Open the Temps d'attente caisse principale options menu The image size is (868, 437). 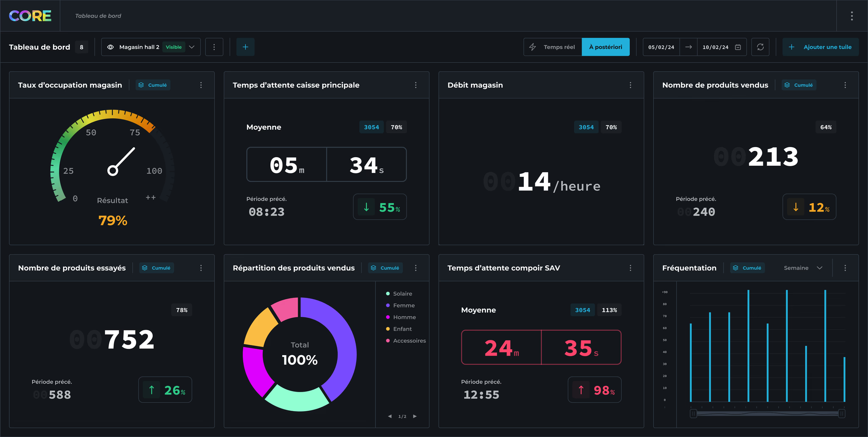(x=416, y=85)
